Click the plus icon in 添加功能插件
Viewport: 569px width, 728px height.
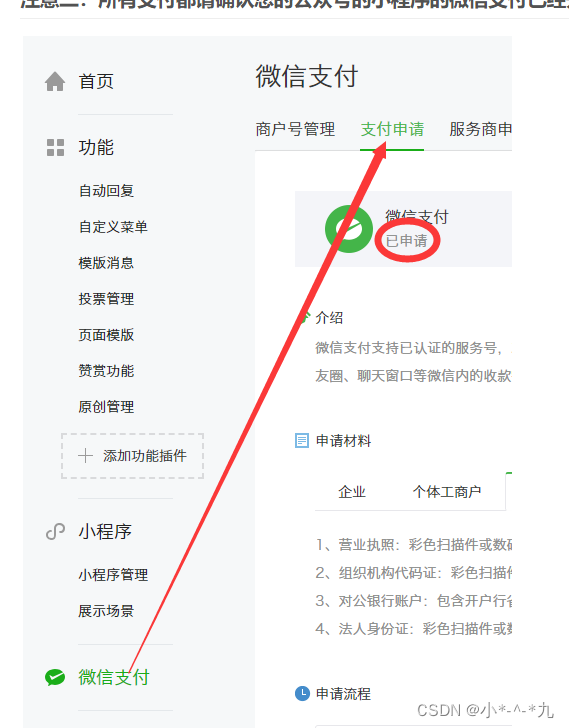85,455
